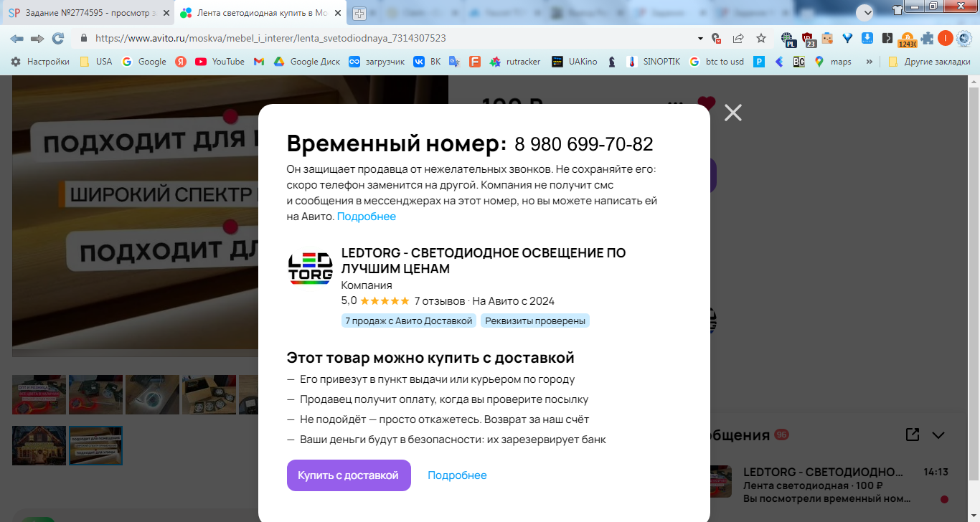Open the second thumbnail with red LED strip
The height and width of the screenshot is (522, 980).
[95, 394]
